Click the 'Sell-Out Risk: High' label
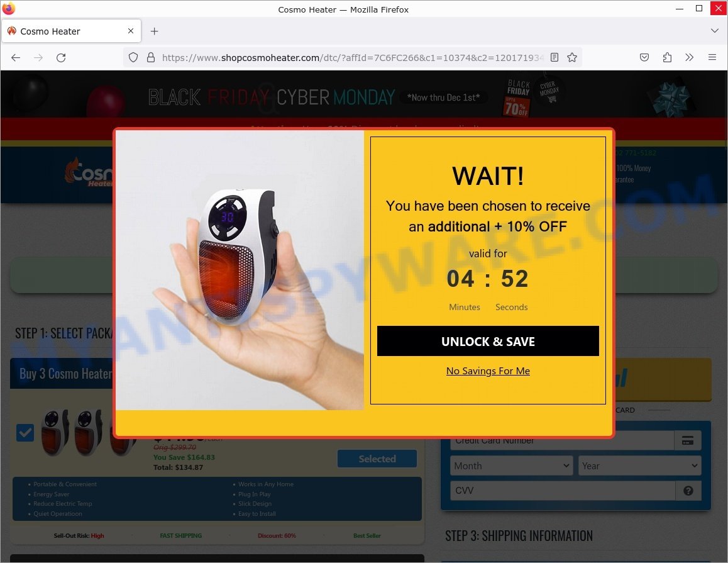Screen dimensions: 728x563 pyautogui.click(x=79, y=535)
